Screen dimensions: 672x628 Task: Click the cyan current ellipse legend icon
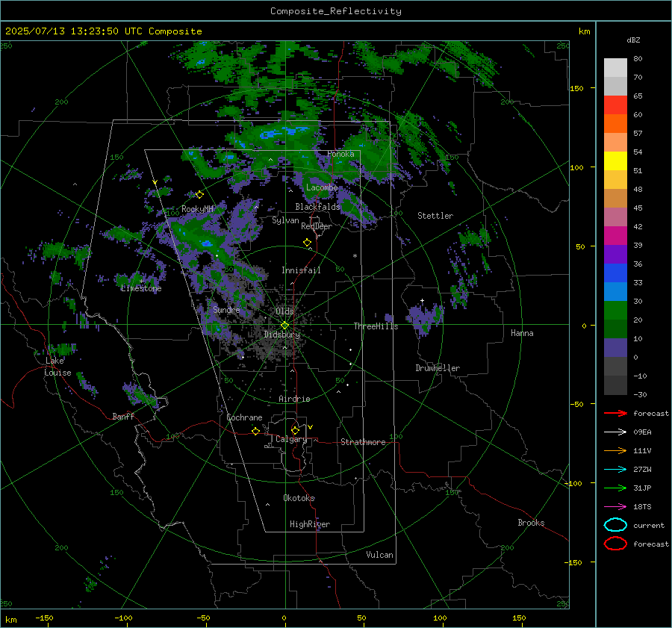(x=615, y=525)
